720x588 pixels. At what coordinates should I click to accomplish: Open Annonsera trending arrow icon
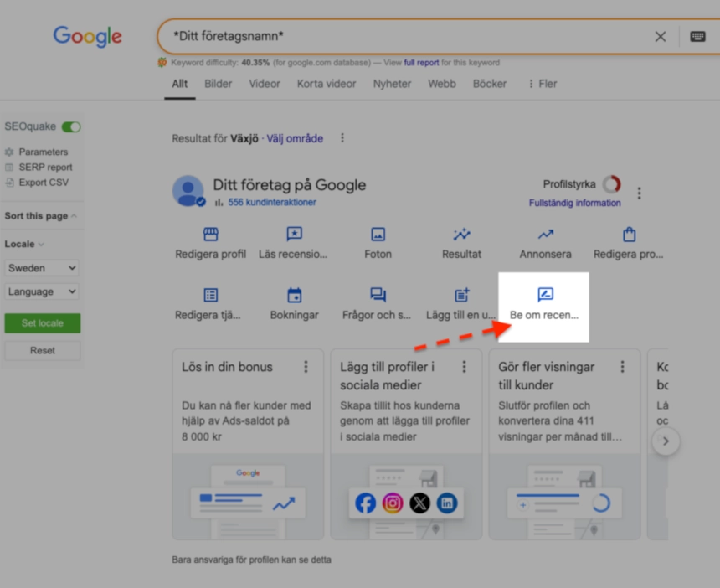(546, 235)
